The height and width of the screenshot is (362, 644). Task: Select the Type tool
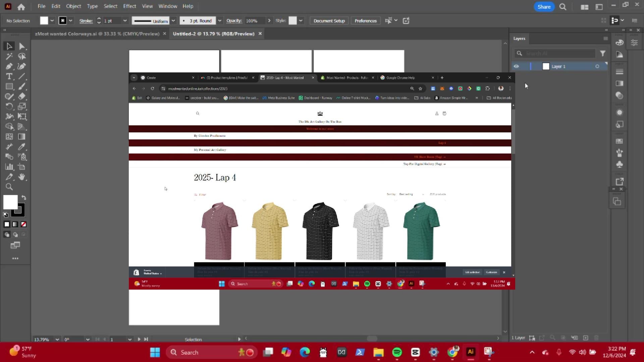[9, 76]
